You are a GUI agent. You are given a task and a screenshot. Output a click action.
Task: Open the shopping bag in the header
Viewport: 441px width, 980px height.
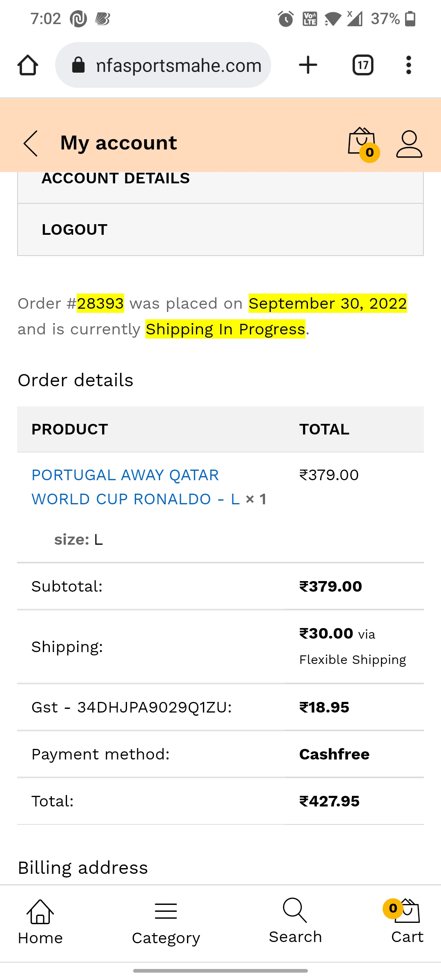(362, 143)
